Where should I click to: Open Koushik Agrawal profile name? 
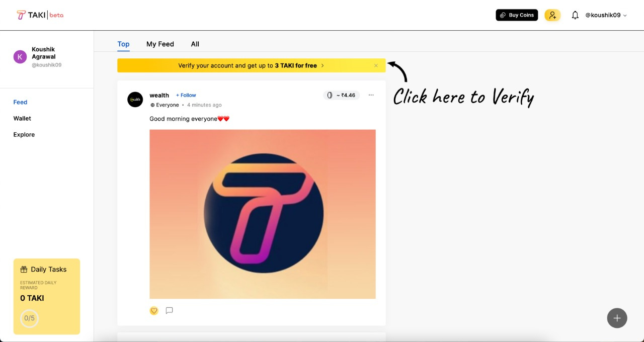pos(43,53)
